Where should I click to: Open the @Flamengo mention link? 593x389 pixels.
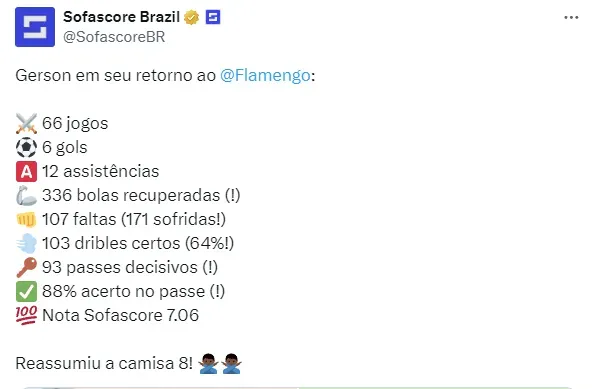pyautogui.click(x=265, y=75)
